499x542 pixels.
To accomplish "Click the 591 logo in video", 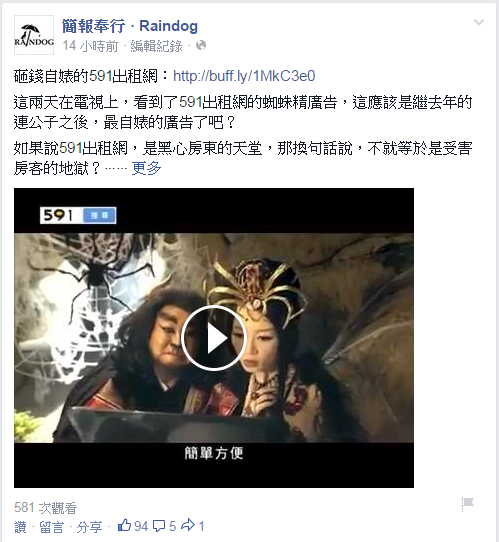I will [58, 215].
